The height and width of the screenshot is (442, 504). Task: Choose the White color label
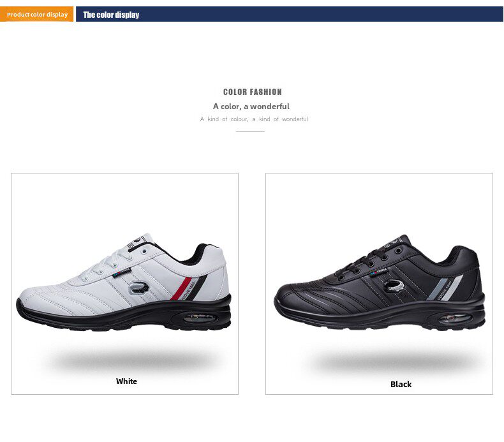pos(126,381)
